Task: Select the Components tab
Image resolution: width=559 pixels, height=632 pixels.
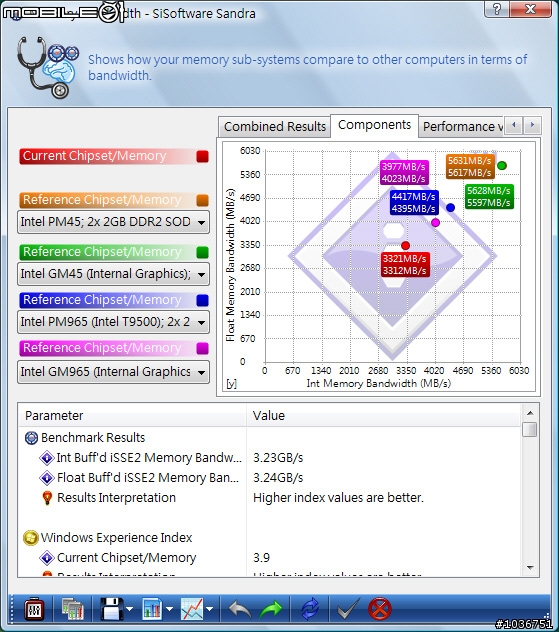Action: click(x=374, y=125)
